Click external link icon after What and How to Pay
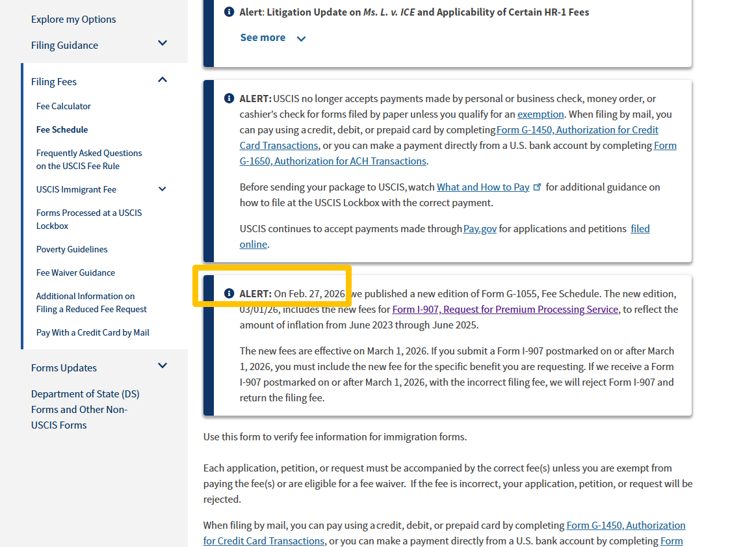 537,187
